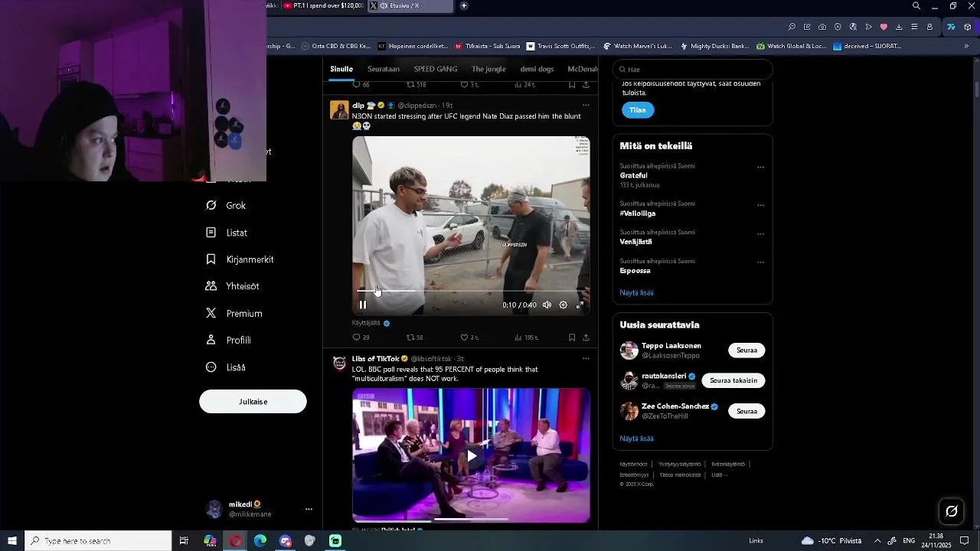980x551 pixels.
Task: Open the floating Grok button at bottom right
Action: [952, 511]
